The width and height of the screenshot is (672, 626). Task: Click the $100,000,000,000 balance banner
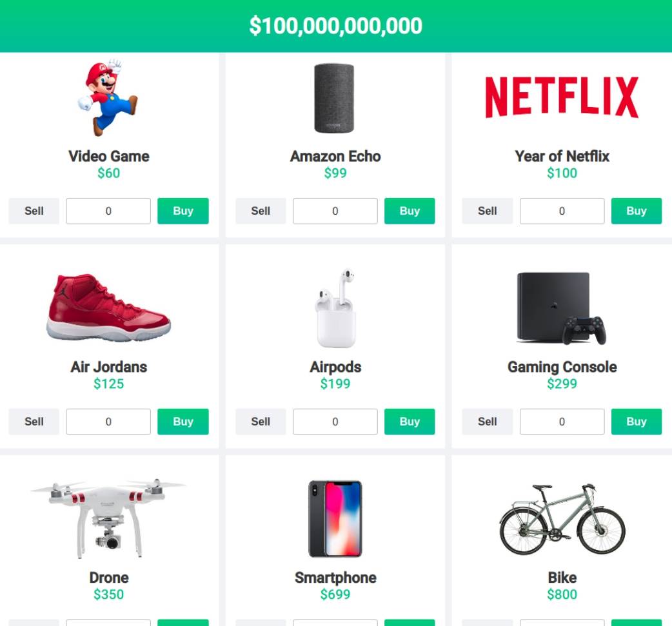[x=336, y=26]
